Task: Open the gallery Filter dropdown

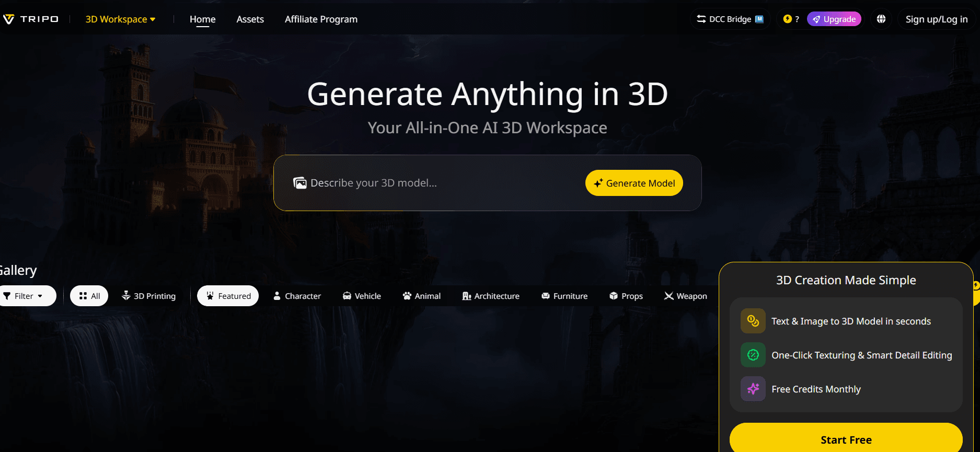Action: tap(24, 296)
